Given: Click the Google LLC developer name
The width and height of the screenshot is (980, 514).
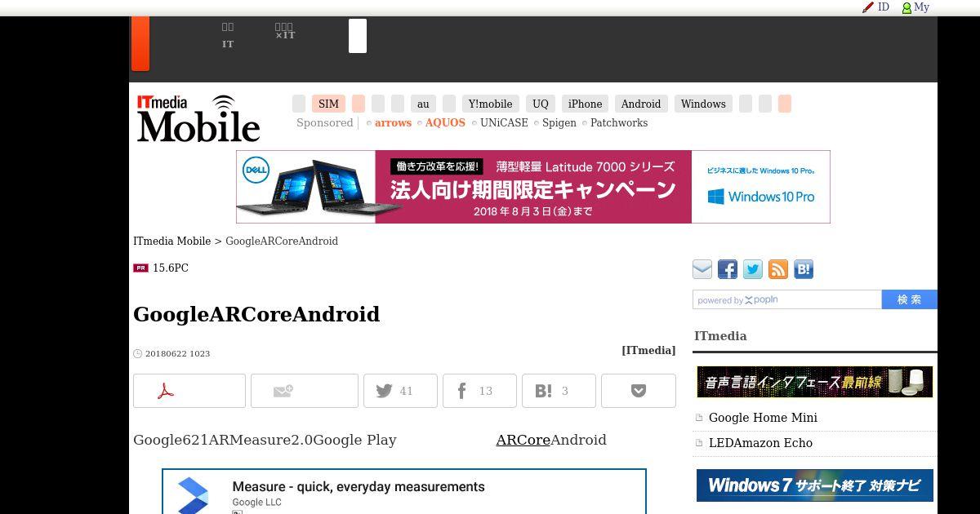Looking at the screenshot, I should pyautogui.click(x=256, y=503).
